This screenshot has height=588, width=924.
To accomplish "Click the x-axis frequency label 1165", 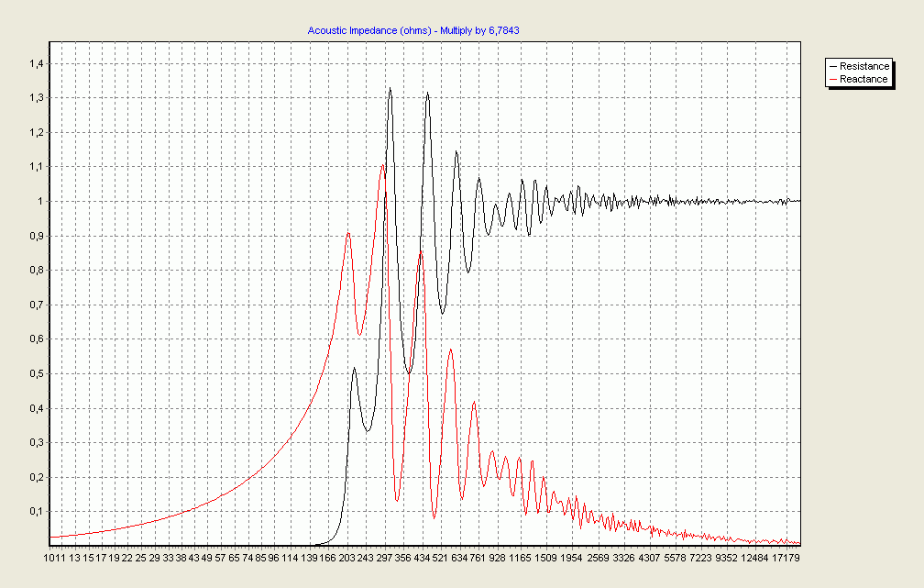I will click(519, 558).
